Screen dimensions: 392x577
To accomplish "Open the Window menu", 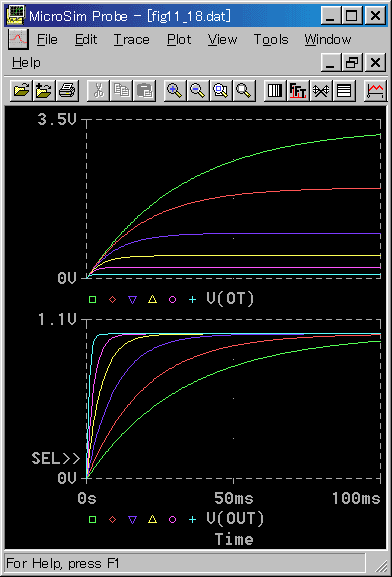I will pos(328,39).
